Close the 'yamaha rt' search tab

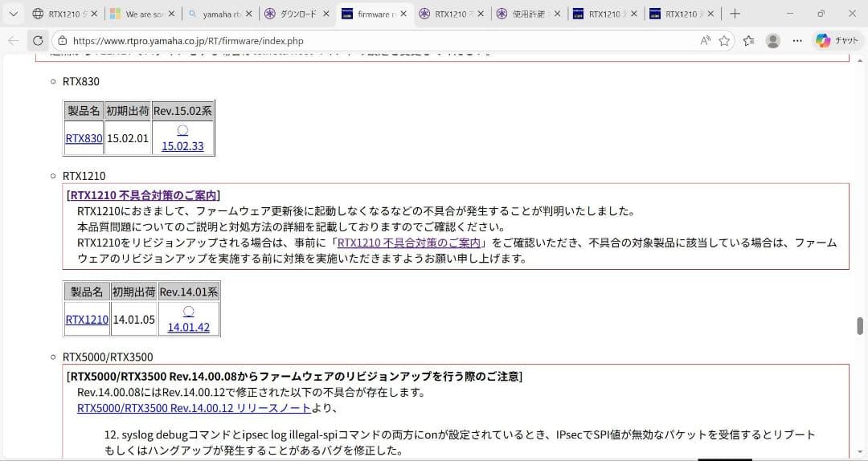tap(248, 14)
